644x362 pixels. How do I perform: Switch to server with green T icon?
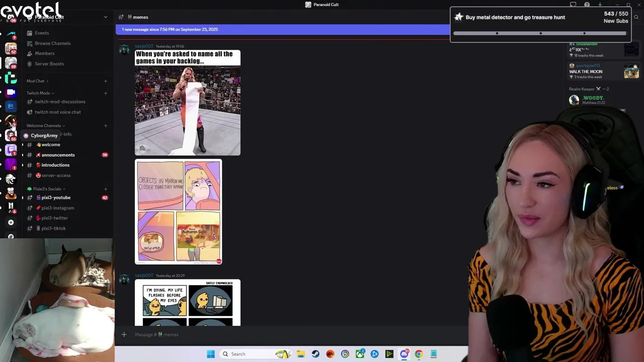(11, 78)
